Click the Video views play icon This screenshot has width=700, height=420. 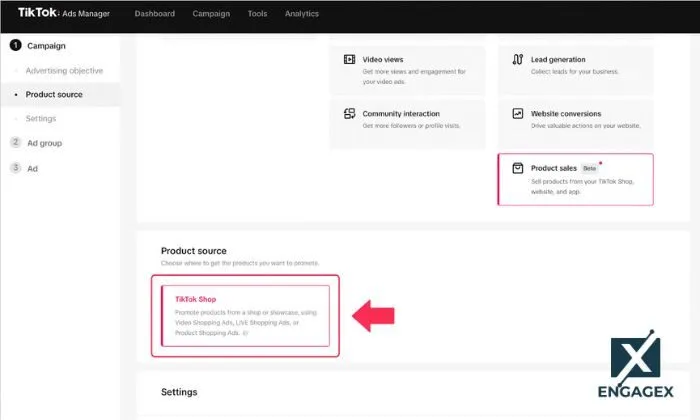coord(349,60)
